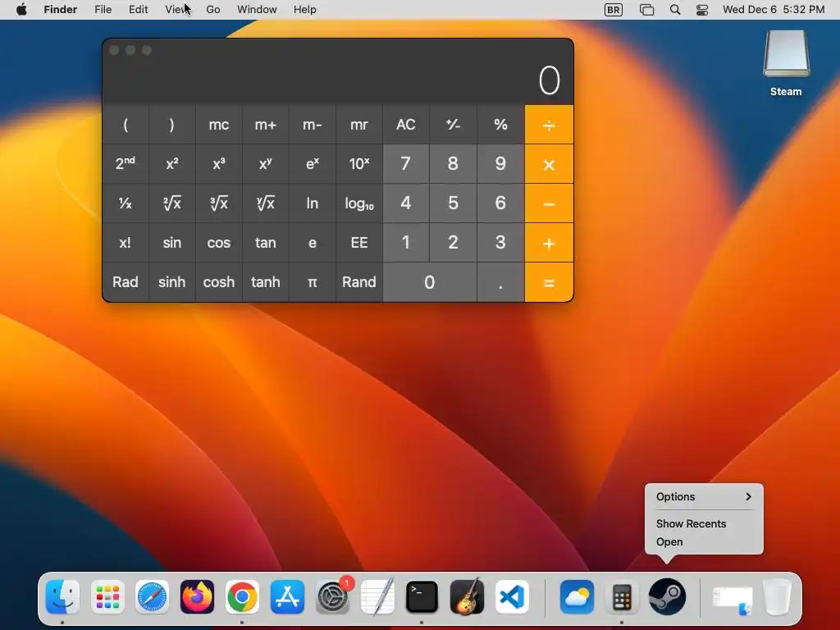This screenshot has height=630, width=840.
Task: Switch the BR keyboard input source
Action: 614,10
